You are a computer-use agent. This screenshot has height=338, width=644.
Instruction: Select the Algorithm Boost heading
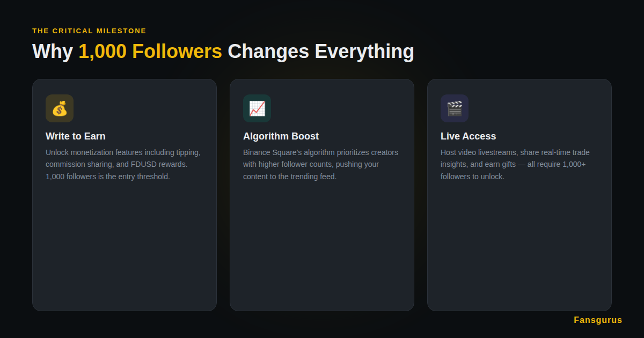click(x=281, y=136)
